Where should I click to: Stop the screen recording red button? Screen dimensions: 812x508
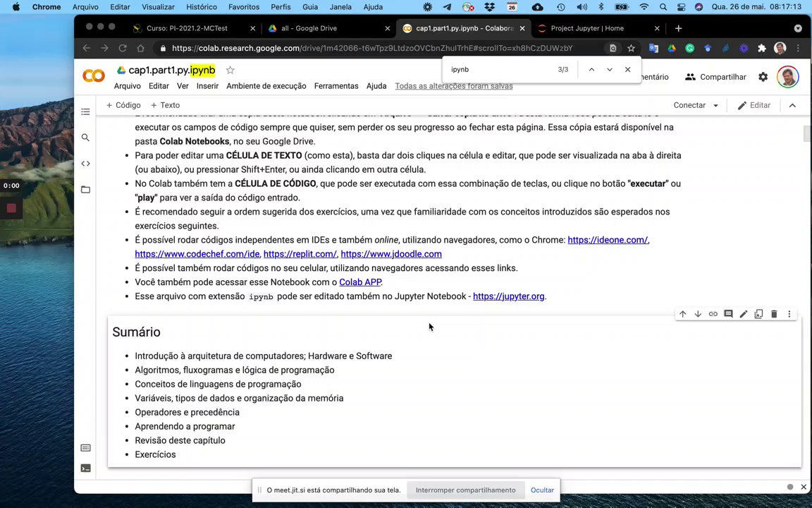(11, 208)
